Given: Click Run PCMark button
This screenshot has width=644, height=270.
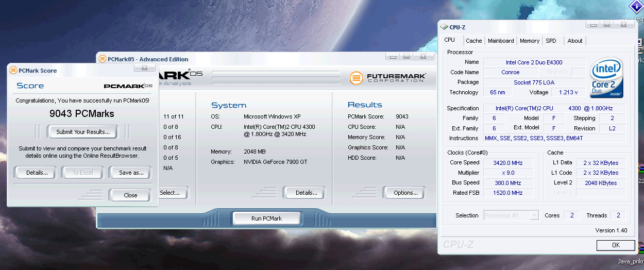Looking at the screenshot, I should coord(266,218).
